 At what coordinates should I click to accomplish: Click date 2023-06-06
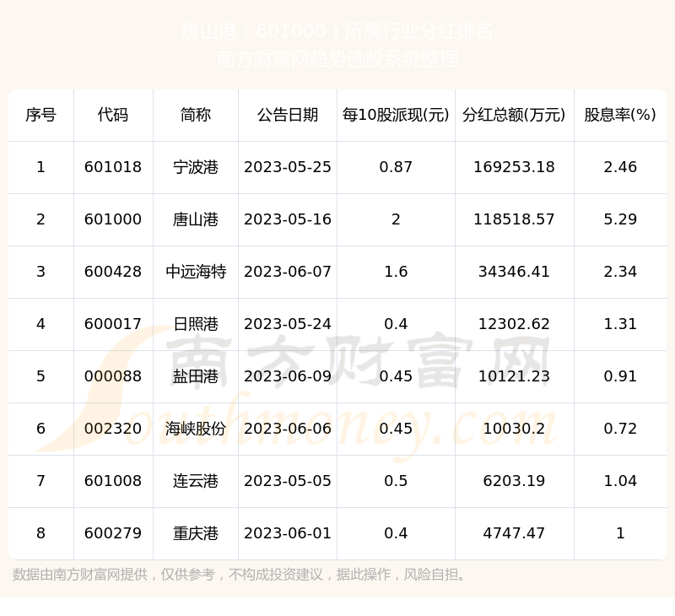(x=288, y=429)
